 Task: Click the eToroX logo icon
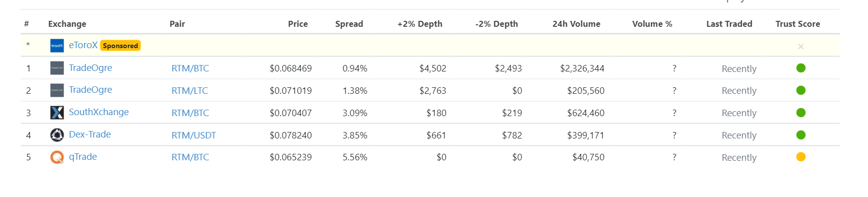(x=57, y=46)
